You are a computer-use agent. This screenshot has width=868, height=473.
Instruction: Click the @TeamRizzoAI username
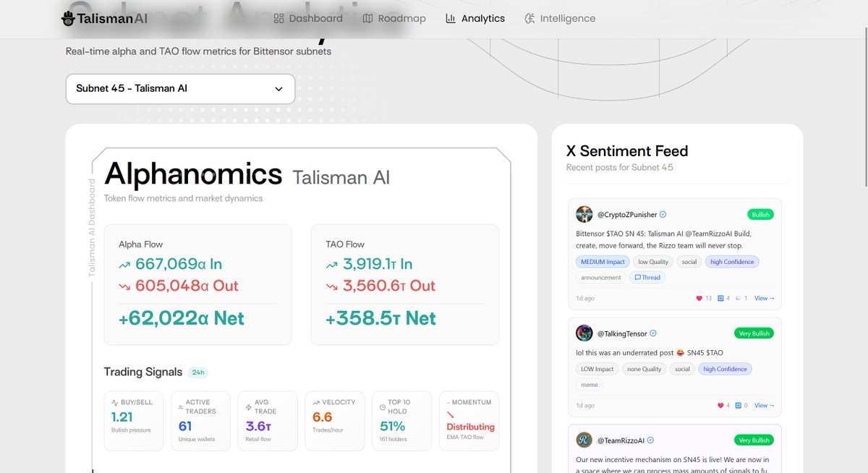click(x=621, y=440)
